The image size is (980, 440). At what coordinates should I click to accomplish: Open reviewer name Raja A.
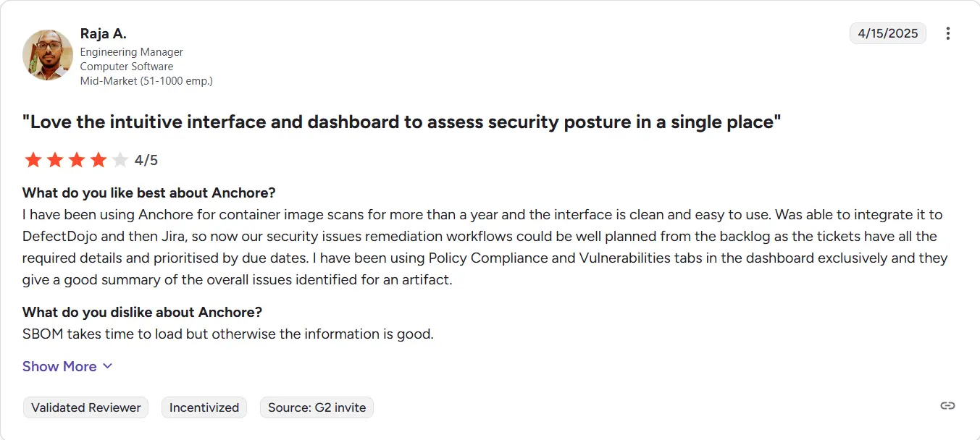104,34
